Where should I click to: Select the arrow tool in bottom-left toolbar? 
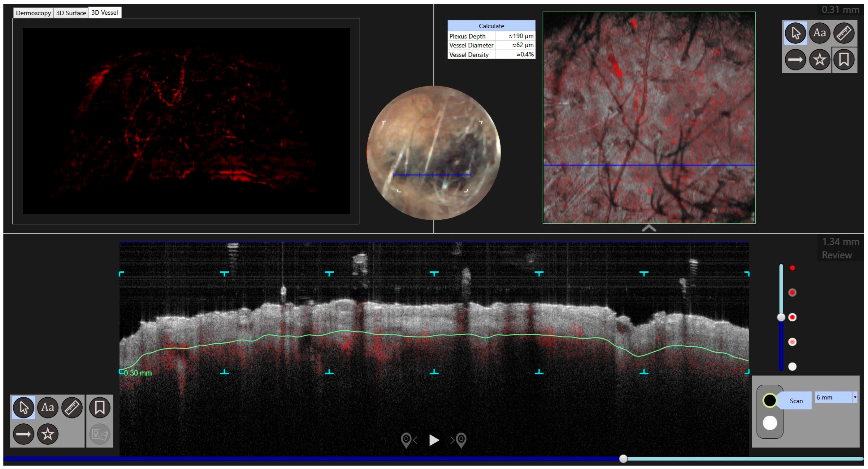[23, 434]
